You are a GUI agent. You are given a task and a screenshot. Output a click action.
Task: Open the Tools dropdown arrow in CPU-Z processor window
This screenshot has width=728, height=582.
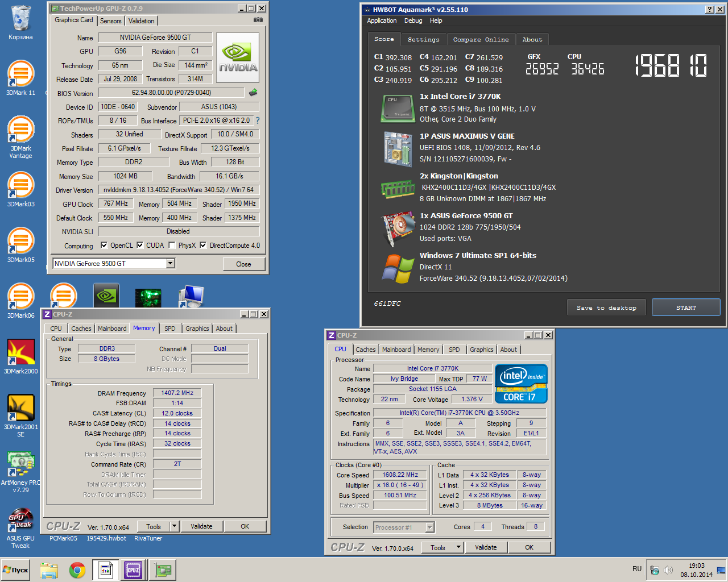(x=459, y=547)
